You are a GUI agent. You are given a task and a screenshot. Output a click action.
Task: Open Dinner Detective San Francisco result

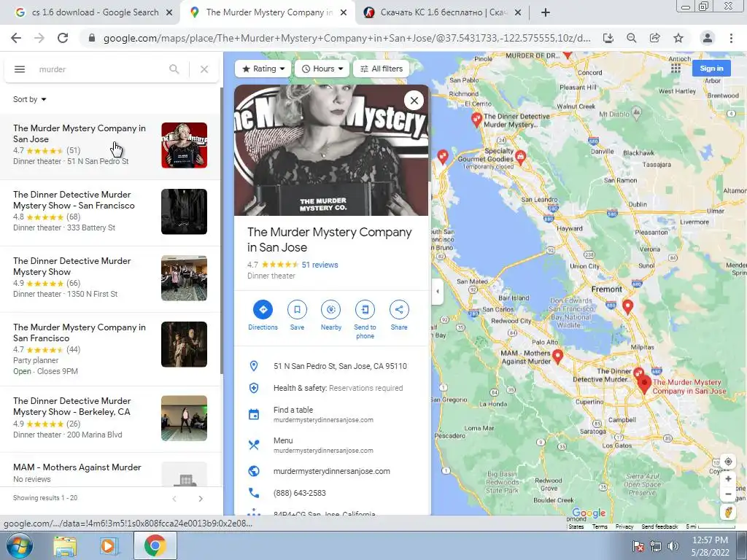tap(111, 211)
